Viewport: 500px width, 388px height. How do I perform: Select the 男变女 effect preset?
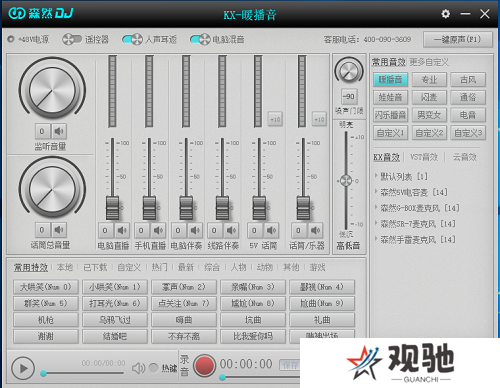pos(429,115)
